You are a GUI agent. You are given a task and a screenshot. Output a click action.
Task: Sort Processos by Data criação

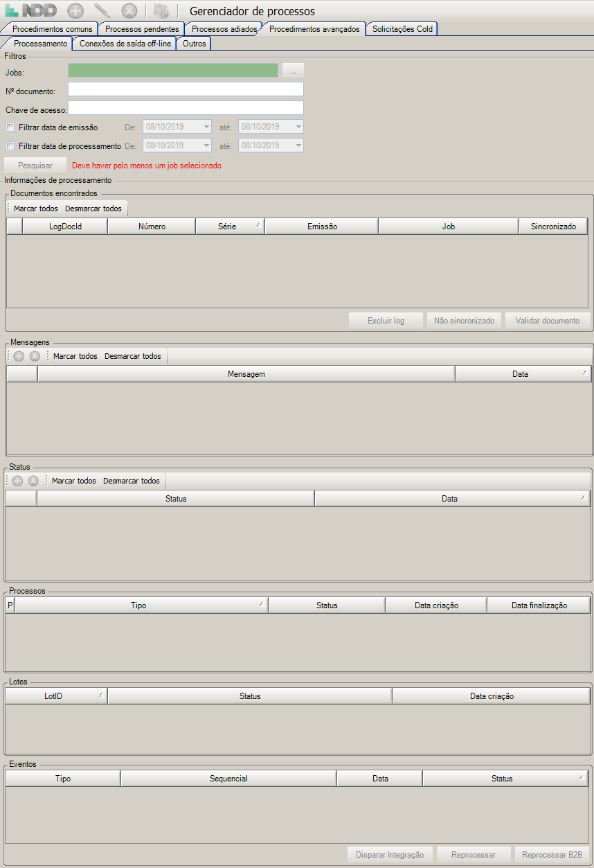click(436, 605)
